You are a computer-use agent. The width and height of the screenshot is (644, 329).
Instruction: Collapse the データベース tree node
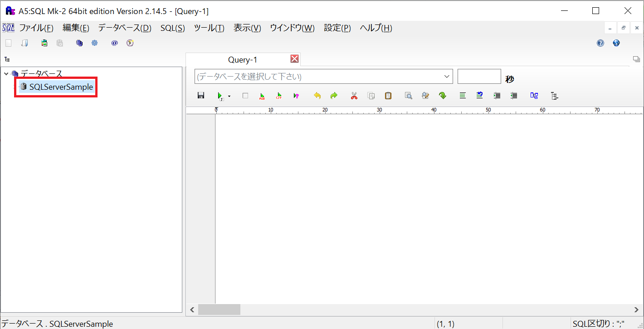click(x=6, y=73)
